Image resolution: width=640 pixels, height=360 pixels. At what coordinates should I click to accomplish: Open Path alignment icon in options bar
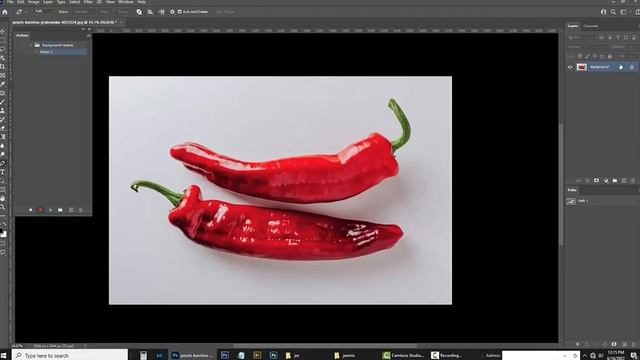(x=150, y=12)
